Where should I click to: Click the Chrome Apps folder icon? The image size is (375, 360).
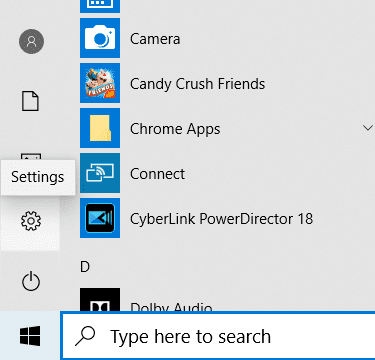tap(100, 128)
